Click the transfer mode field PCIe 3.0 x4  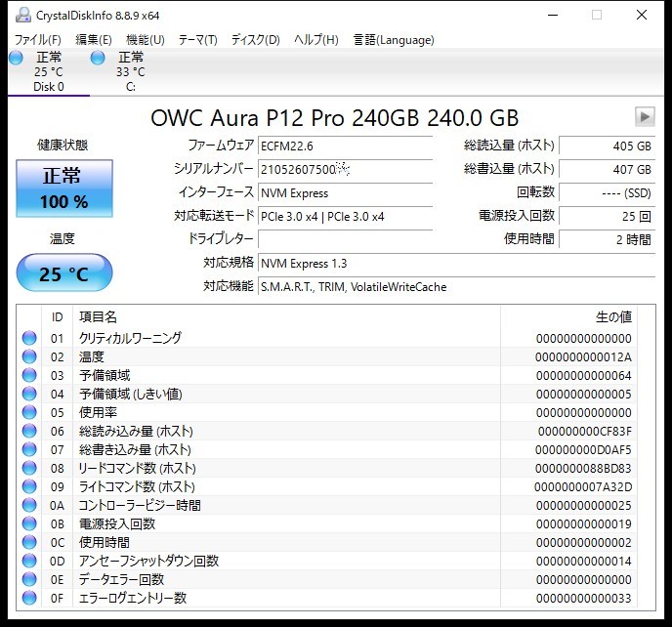tap(345, 217)
